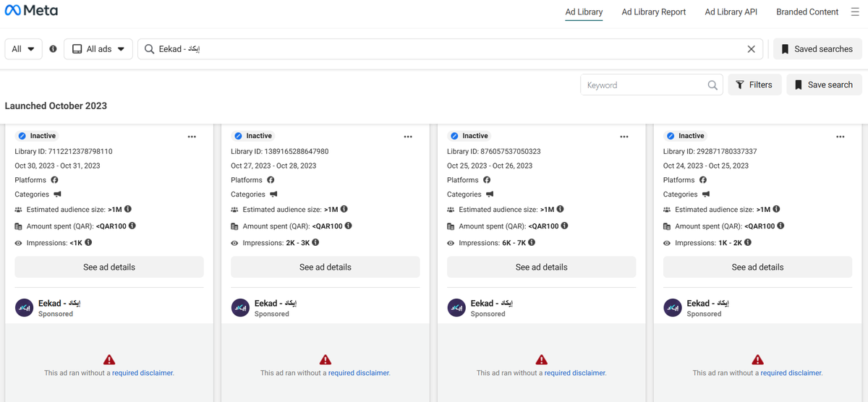Clear the Eekad search query with X
This screenshot has height=402, width=868.
point(751,49)
